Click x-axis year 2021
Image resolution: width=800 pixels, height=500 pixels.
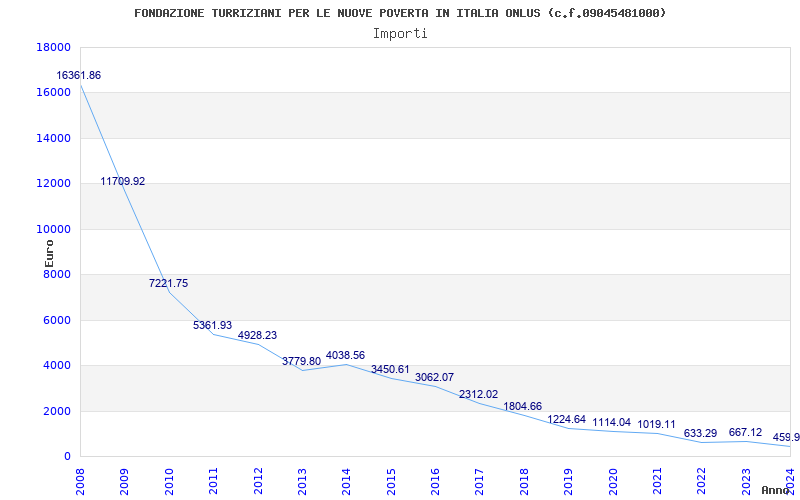pos(657,482)
